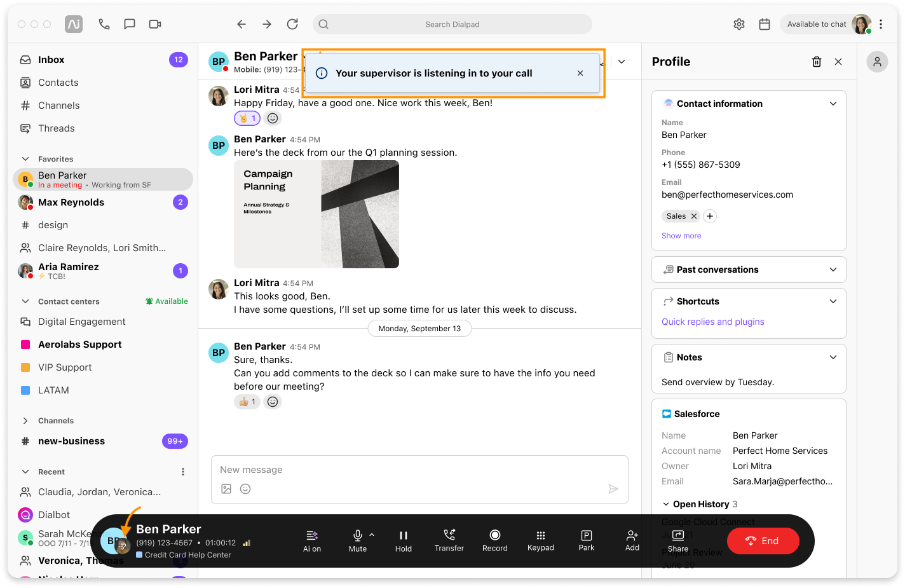
Task: Open the phone dialer icon in top bar
Action: [x=104, y=24]
